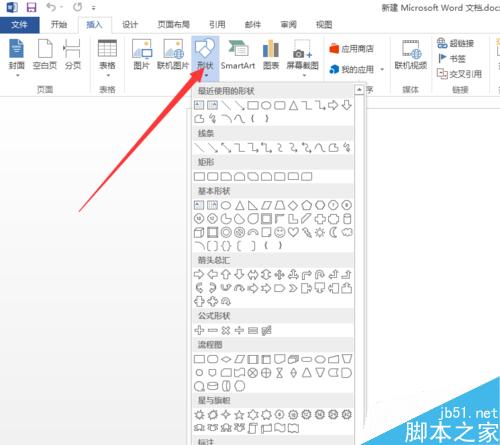This screenshot has height=445, width=500.
Task: Insert a 空白页 (Blank Page)
Action: (45, 55)
